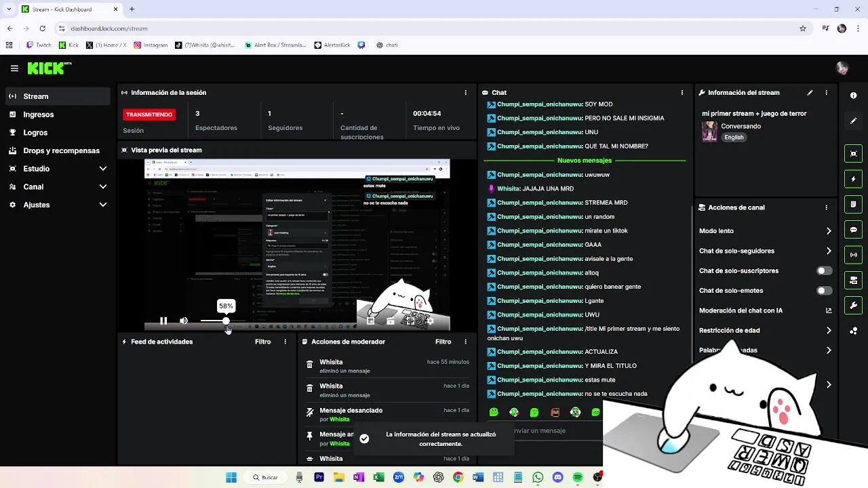Screen dimensions: 868x488
Task: Pick the first green emote above chat input
Action: 494,412
